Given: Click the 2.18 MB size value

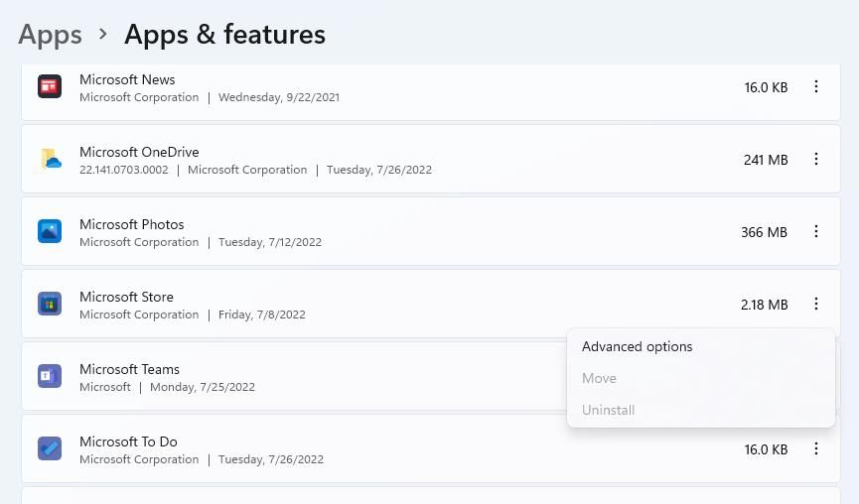Looking at the screenshot, I should click(765, 305).
